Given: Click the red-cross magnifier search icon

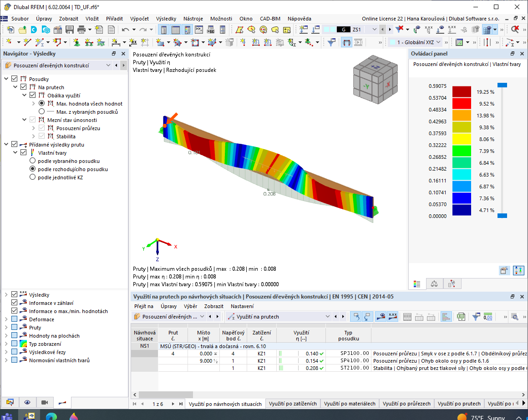Looking at the screenshot, I should 515,30.
